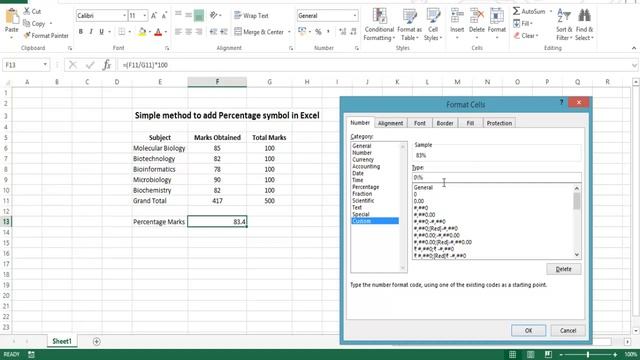Switch to the Alignment tab in Format Cells
The height and width of the screenshot is (360, 640).
click(390, 123)
